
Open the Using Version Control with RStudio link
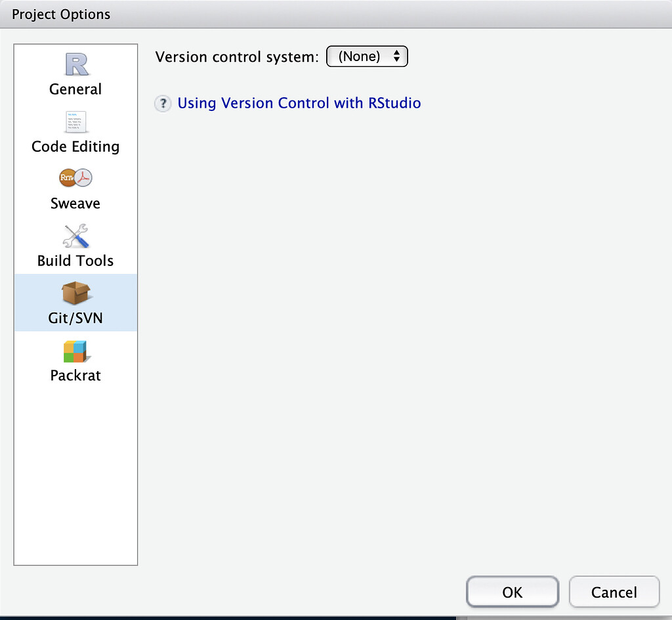(299, 103)
